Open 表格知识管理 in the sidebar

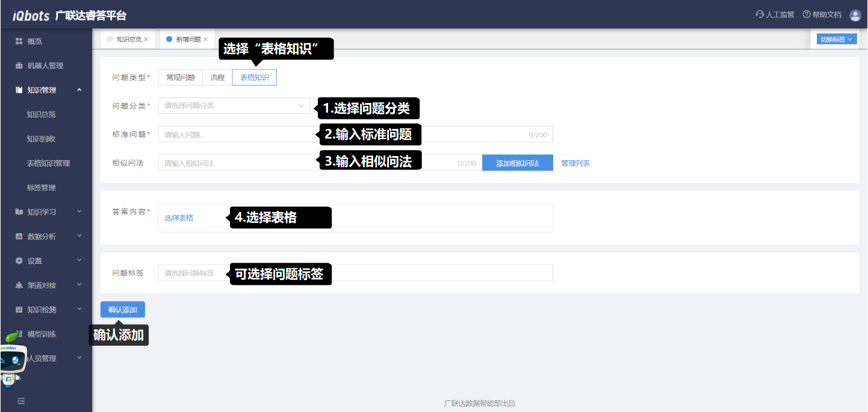(48, 163)
